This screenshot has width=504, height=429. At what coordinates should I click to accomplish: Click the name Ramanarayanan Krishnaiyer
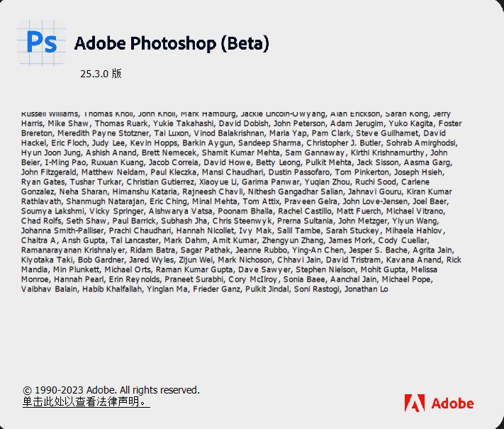[71, 250]
